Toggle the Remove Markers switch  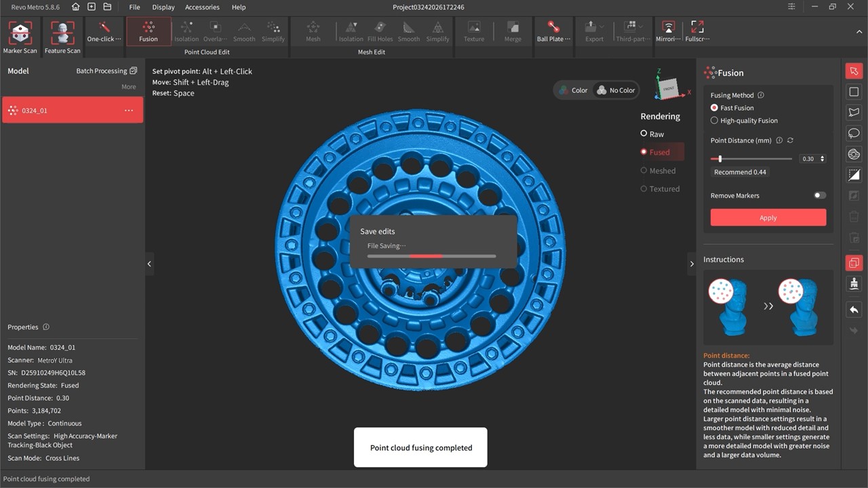coord(820,195)
